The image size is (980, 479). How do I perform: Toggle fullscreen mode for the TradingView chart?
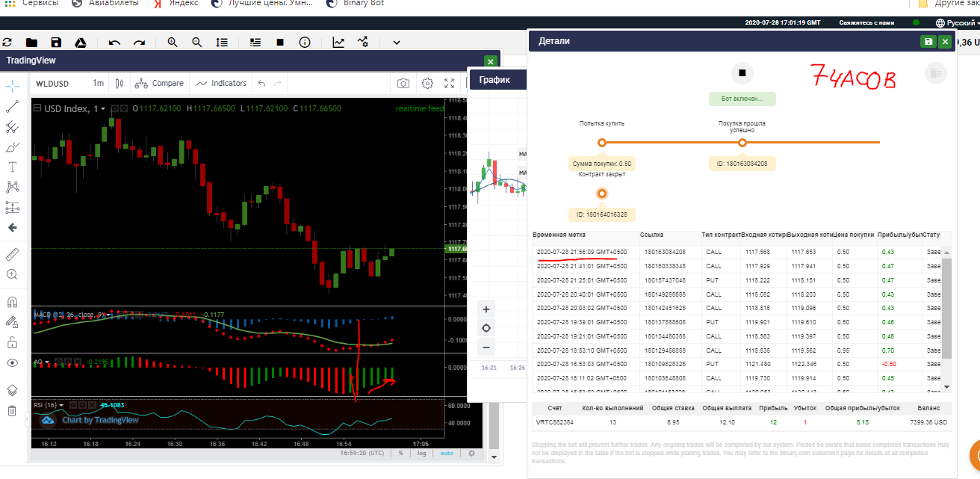click(x=450, y=84)
